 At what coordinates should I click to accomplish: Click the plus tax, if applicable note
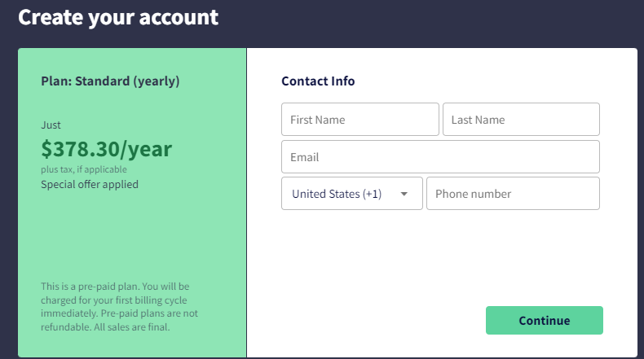coord(84,169)
